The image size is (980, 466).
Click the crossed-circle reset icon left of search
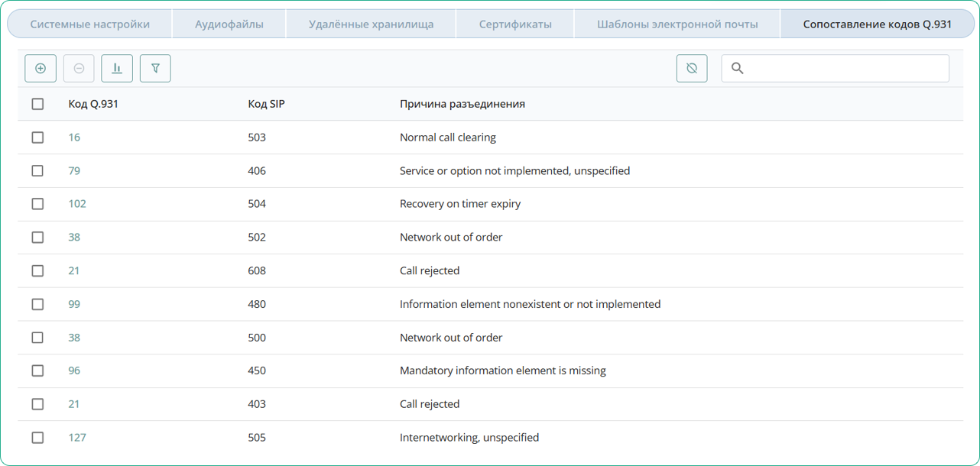[x=692, y=69]
